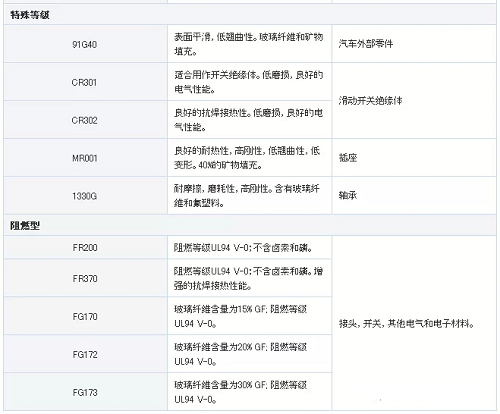Screen dimensions: 500x414
Task: Select the FG173 grade cell
Action: coord(85,392)
